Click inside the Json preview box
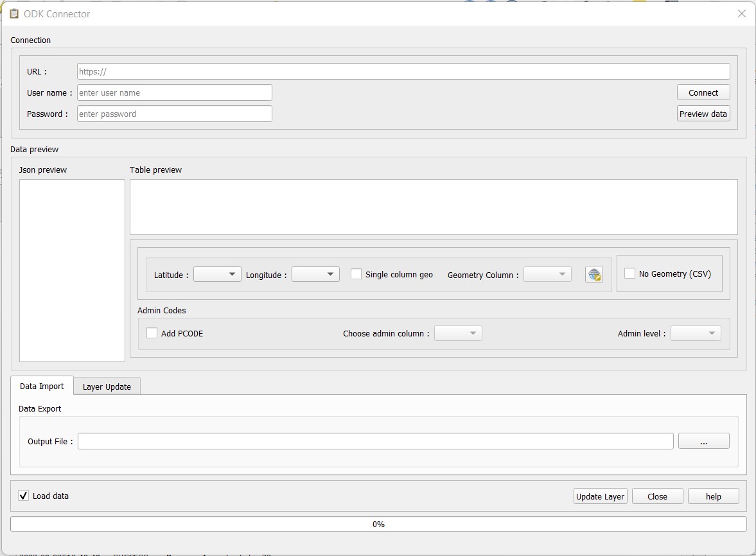The height and width of the screenshot is (556, 756). [x=73, y=270]
